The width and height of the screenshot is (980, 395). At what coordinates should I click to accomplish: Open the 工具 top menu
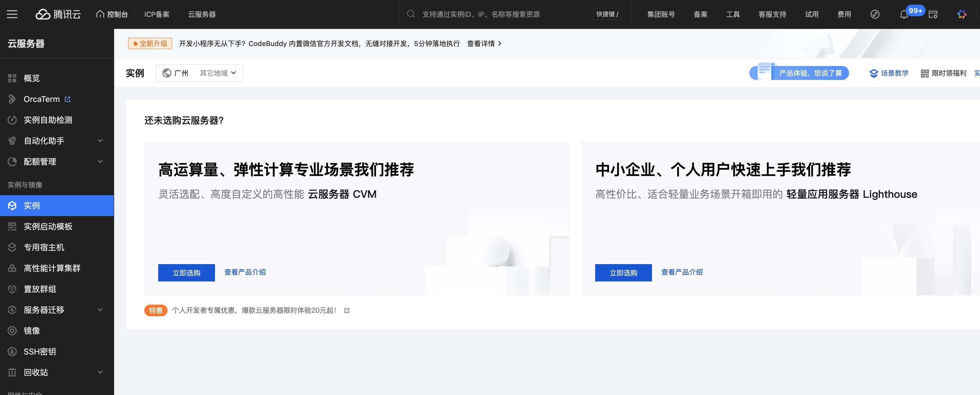tap(733, 14)
